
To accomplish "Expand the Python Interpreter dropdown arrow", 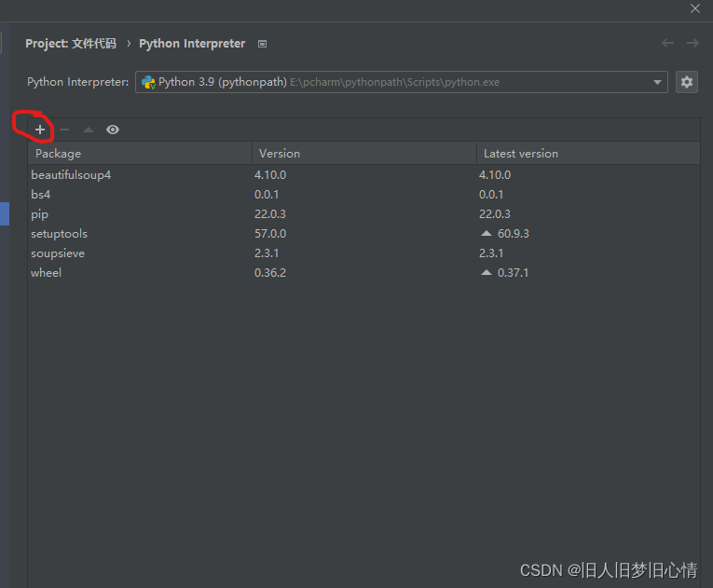I will pos(657,82).
